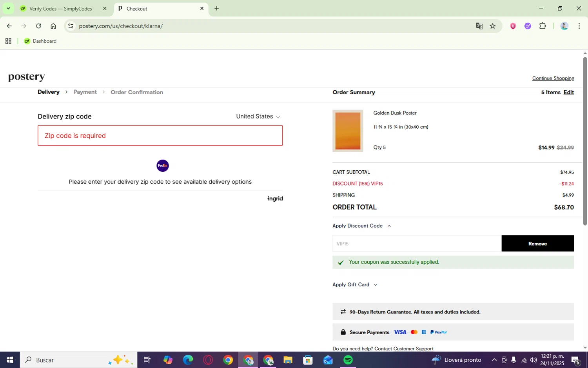Click the Delivery step

49,92
